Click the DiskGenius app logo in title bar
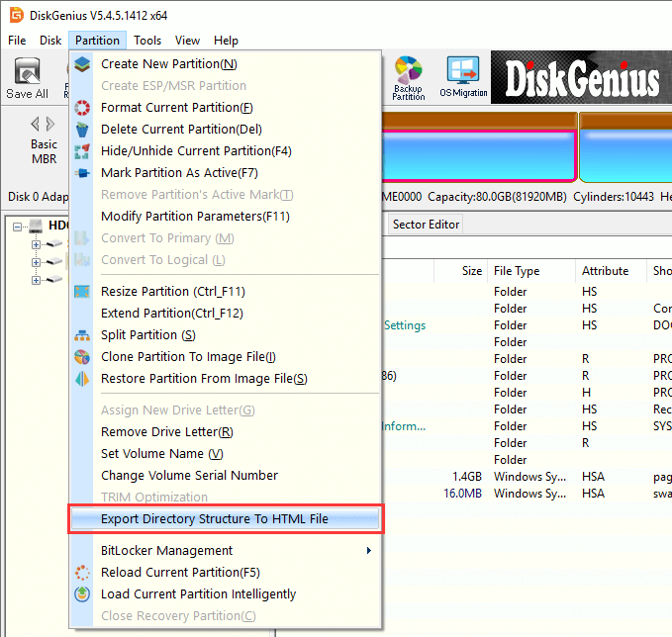 pos(16,15)
